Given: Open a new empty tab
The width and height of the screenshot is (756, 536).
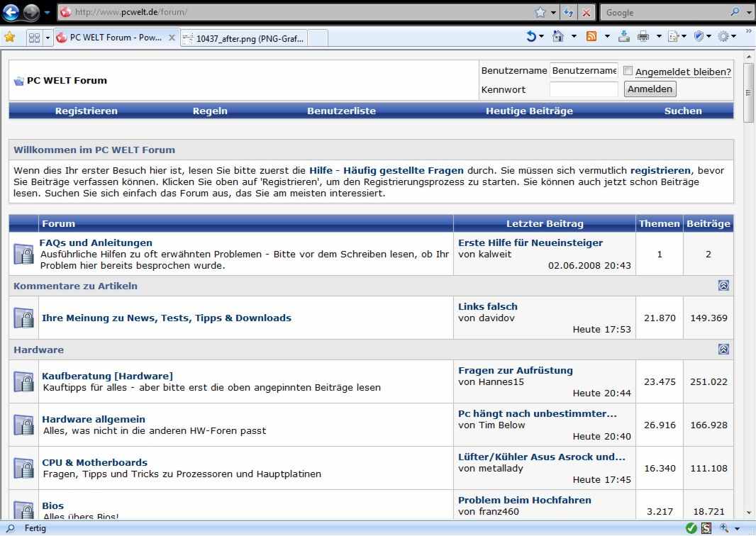Looking at the screenshot, I should (318, 38).
